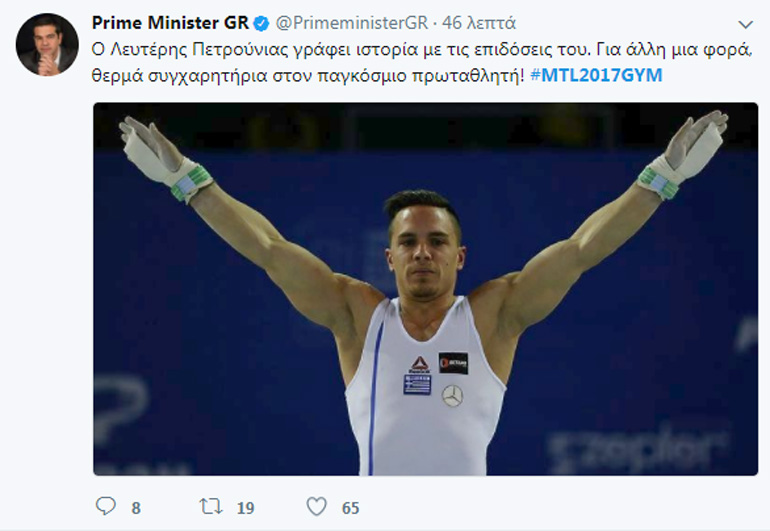Click the reply speech bubble icon

click(106, 507)
